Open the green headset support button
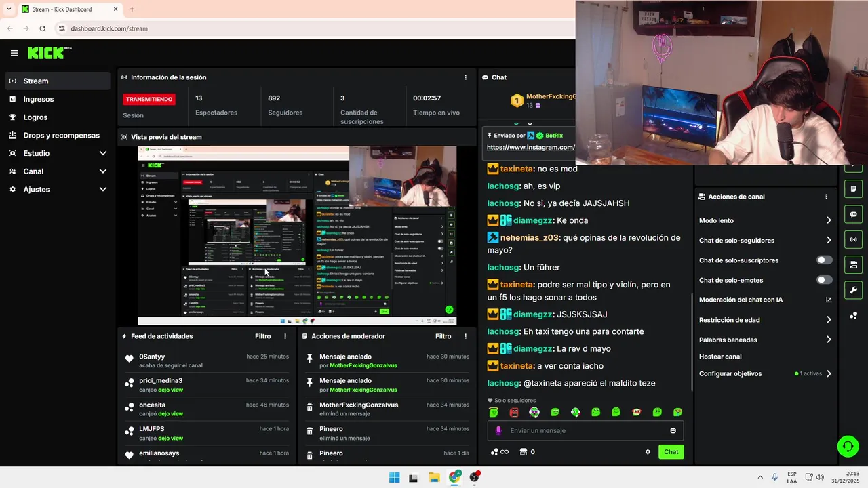Image resolution: width=868 pixels, height=488 pixels. click(x=848, y=446)
